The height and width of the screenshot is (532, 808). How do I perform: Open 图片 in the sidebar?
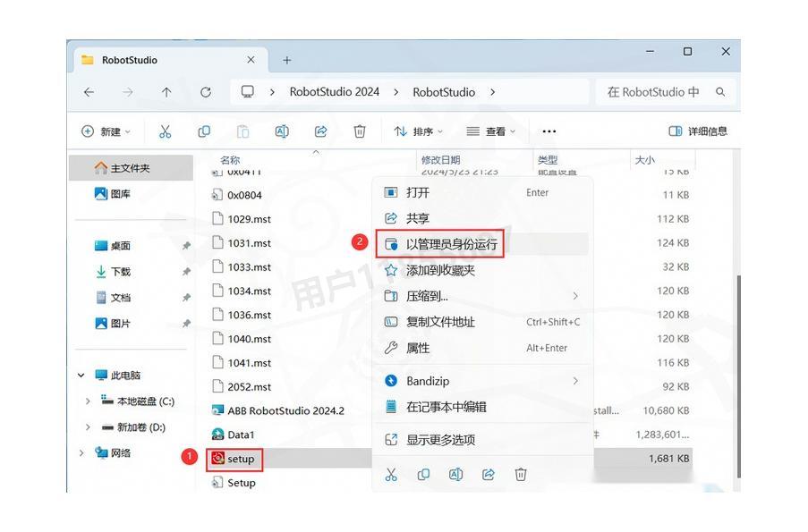pyautogui.click(x=113, y=324)
